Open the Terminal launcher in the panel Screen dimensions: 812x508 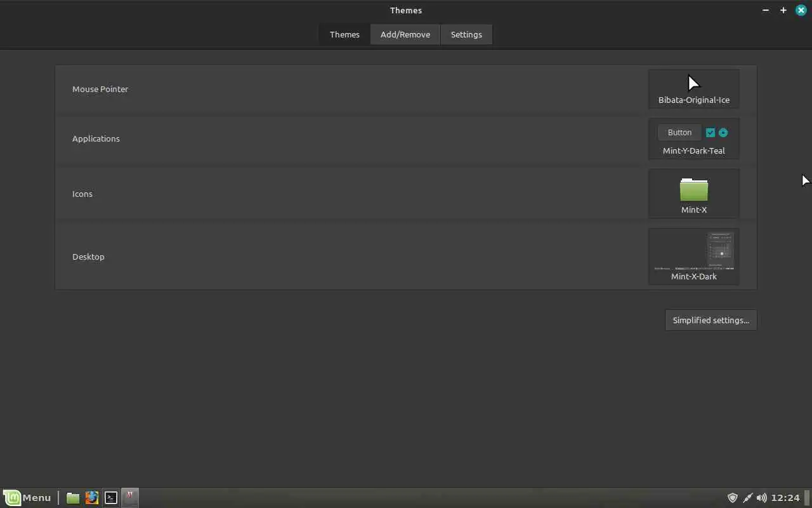(x=111, y=498)
